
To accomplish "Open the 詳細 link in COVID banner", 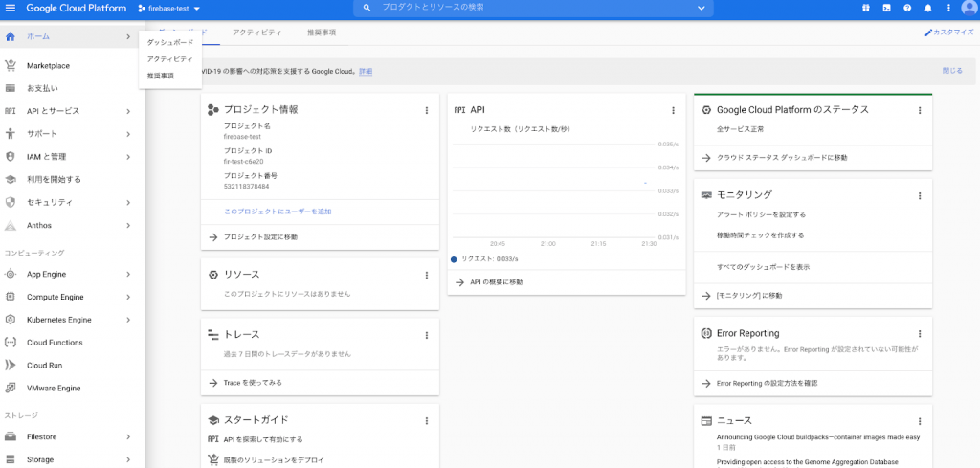I will tap(366, 72).
